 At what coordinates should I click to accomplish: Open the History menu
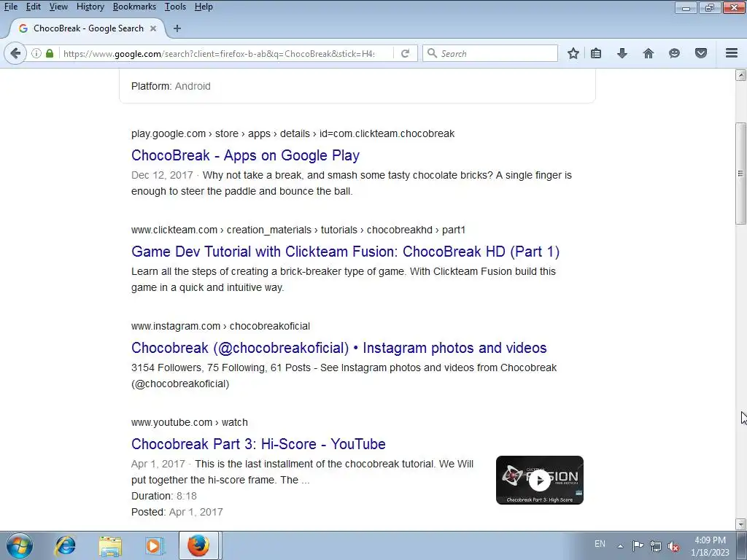(x=90, y=7)
